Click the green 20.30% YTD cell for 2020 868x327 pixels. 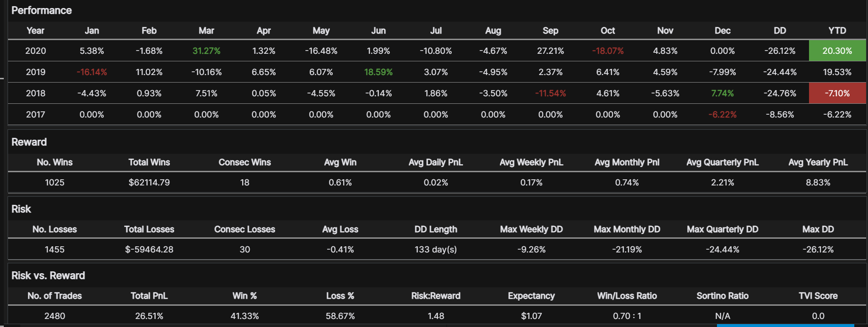point(837,51)
